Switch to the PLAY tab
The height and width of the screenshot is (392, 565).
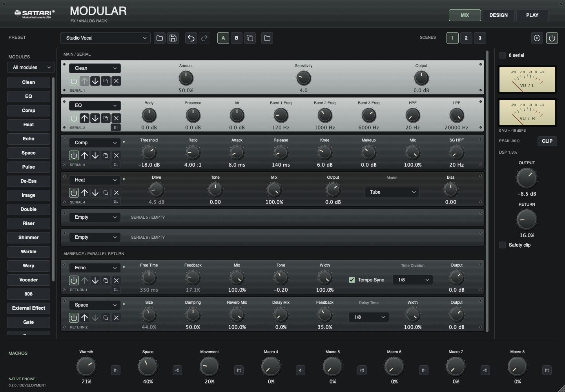point(532,15)
